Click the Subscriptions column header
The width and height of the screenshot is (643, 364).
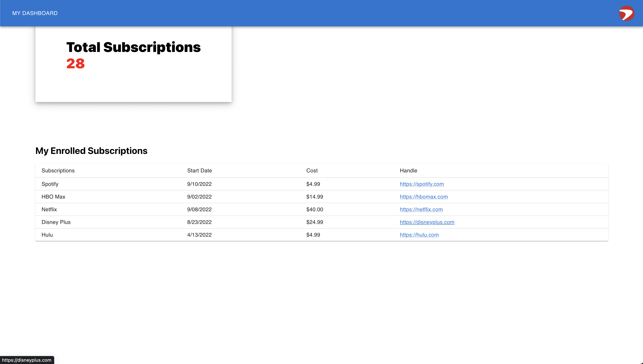click(x=58, y=170)
